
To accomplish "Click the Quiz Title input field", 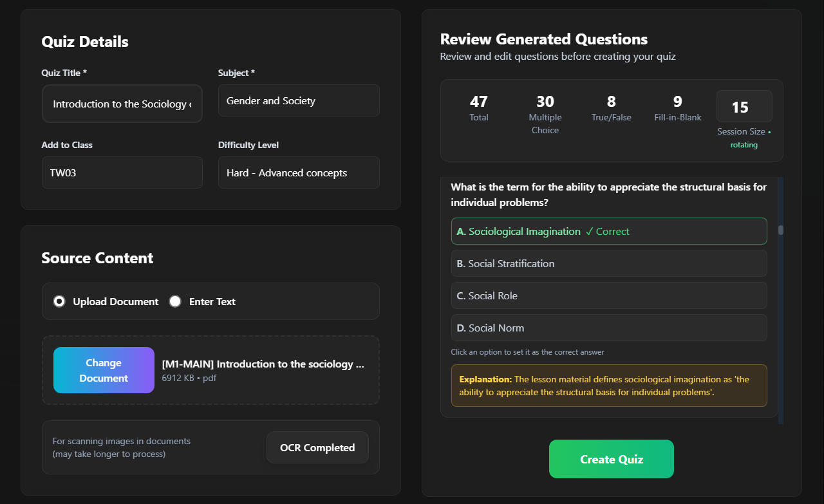I will [122, 104].
